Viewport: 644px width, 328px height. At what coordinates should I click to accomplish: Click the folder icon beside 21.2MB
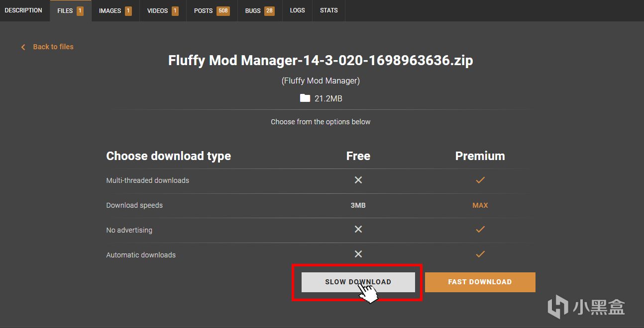pyautogui.click(x=305, y=98)
